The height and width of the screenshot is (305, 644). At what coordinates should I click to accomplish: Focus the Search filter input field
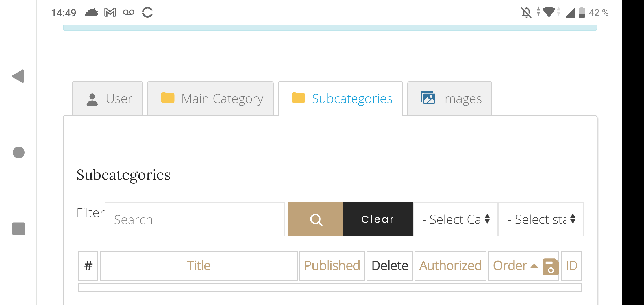pos(195,219)
